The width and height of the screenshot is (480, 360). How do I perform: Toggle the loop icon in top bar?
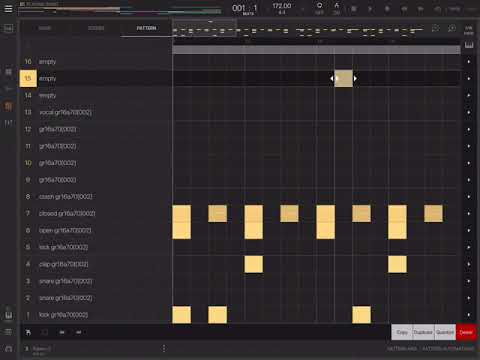[319, 8]
